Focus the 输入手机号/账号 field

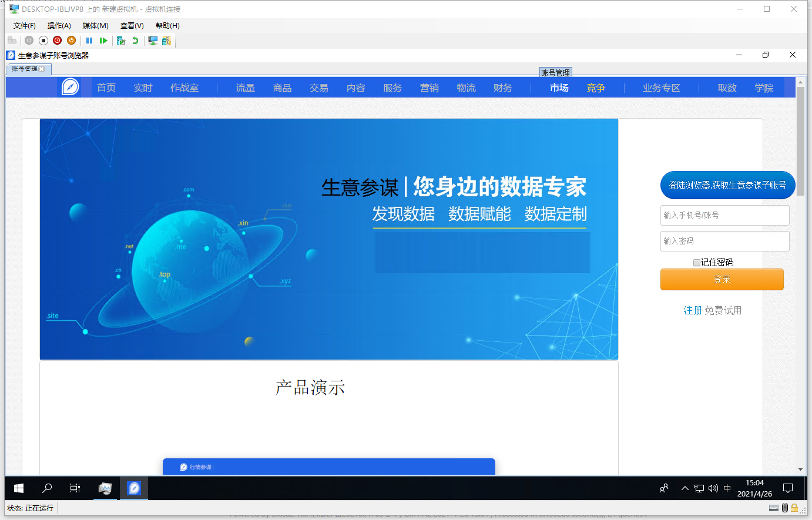pos(724,215)
